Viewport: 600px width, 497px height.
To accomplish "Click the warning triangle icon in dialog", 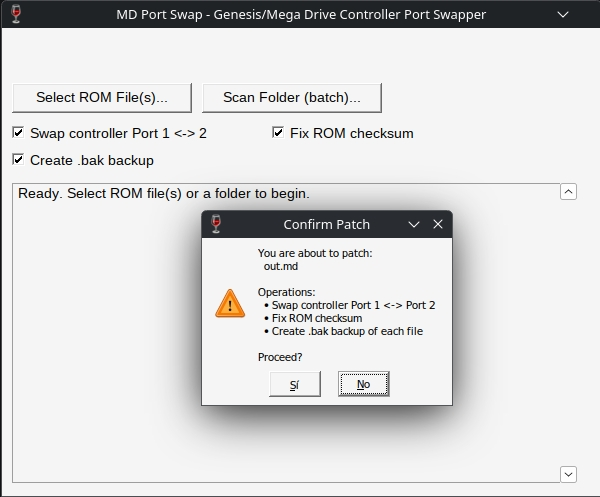I will (230, 304).
